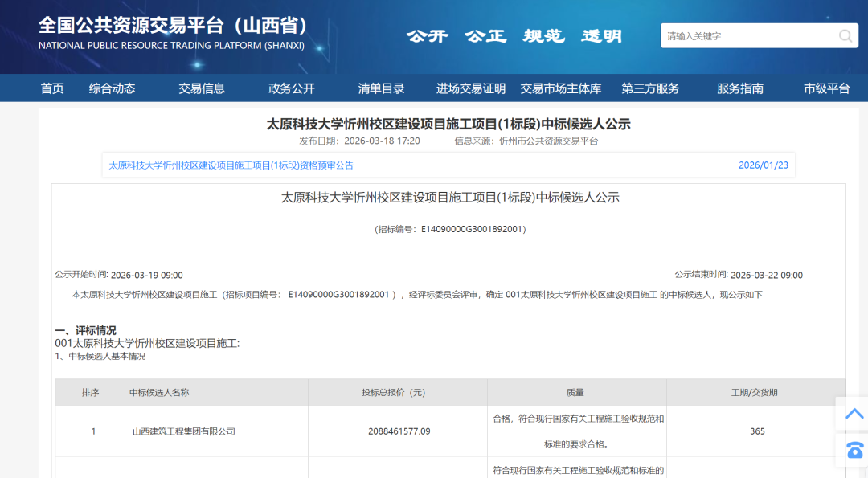The width and height of the screenshot is (868, 478).
Task: Select 清单目录 from the navigation
Action: (x=380, y=88)
